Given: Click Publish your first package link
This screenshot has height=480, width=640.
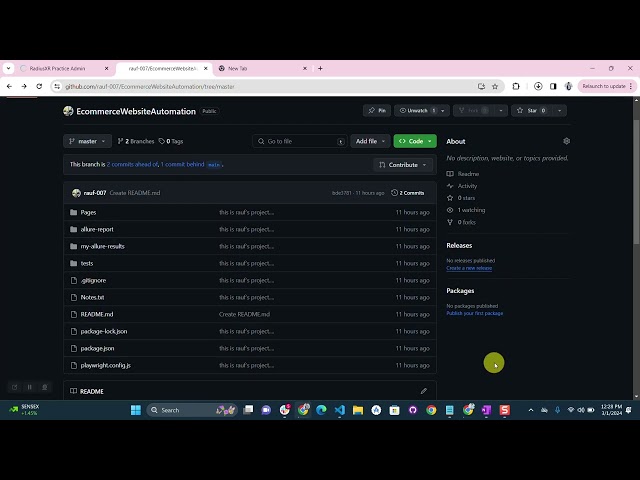Looking at the screenshot, I should coord(475,313).
